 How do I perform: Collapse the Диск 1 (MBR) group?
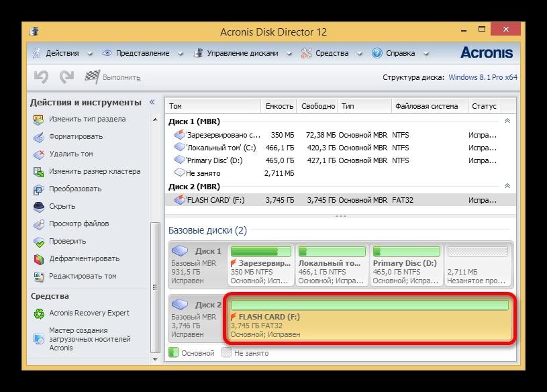(507, 121)
